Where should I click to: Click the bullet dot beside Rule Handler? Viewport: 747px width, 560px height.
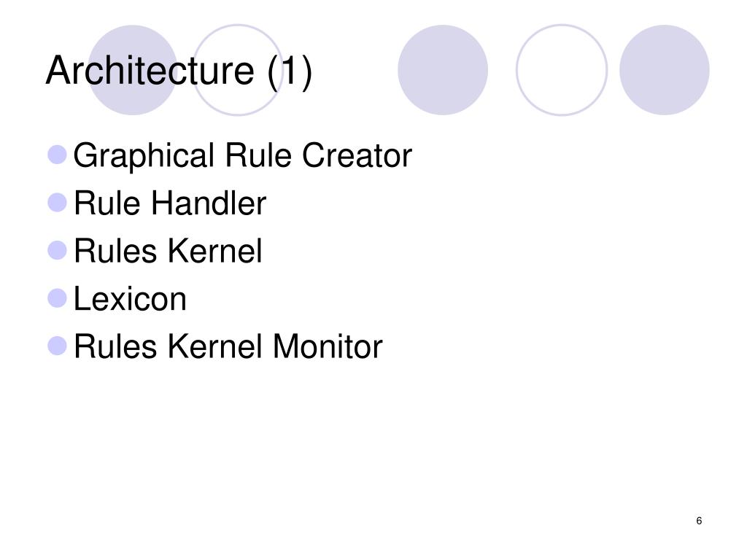click(x=57, y=203)
